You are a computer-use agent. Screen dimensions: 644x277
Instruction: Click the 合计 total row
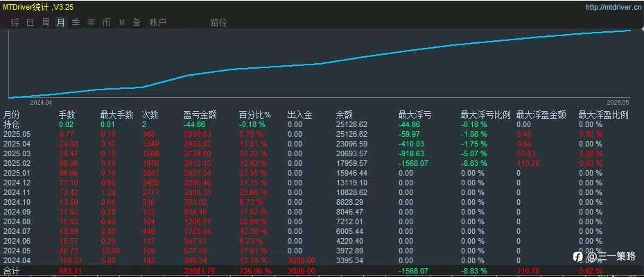point(322,271)
